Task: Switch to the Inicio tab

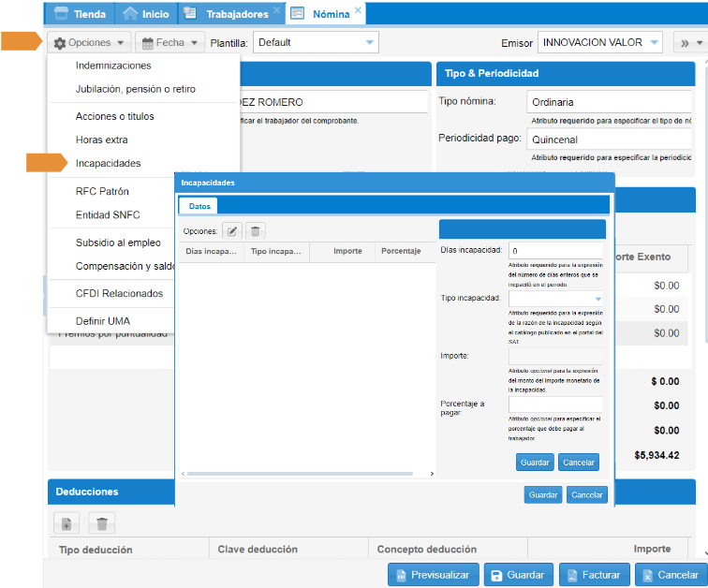Action: pos(147,14)
